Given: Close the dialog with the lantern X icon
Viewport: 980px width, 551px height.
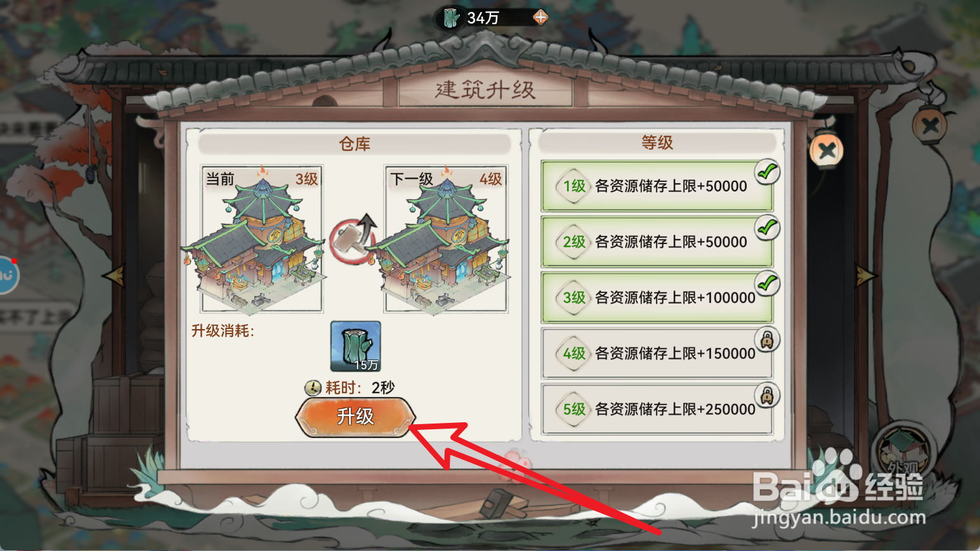Looking at the screenshot, I should (x=826, y=151).
